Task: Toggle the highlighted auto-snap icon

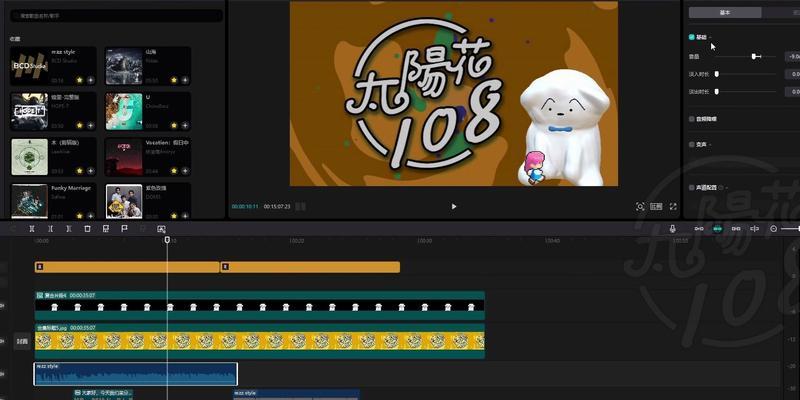Action: click(717, 229)
